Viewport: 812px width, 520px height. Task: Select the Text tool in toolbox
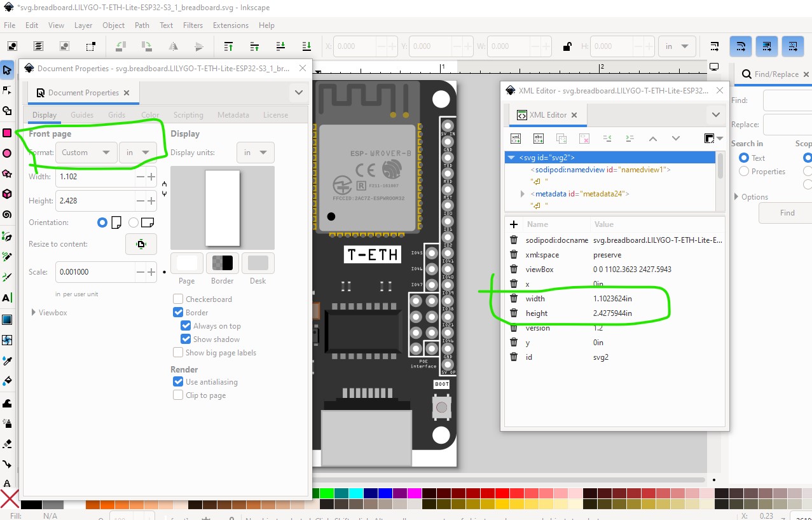(x=7, y=298)
